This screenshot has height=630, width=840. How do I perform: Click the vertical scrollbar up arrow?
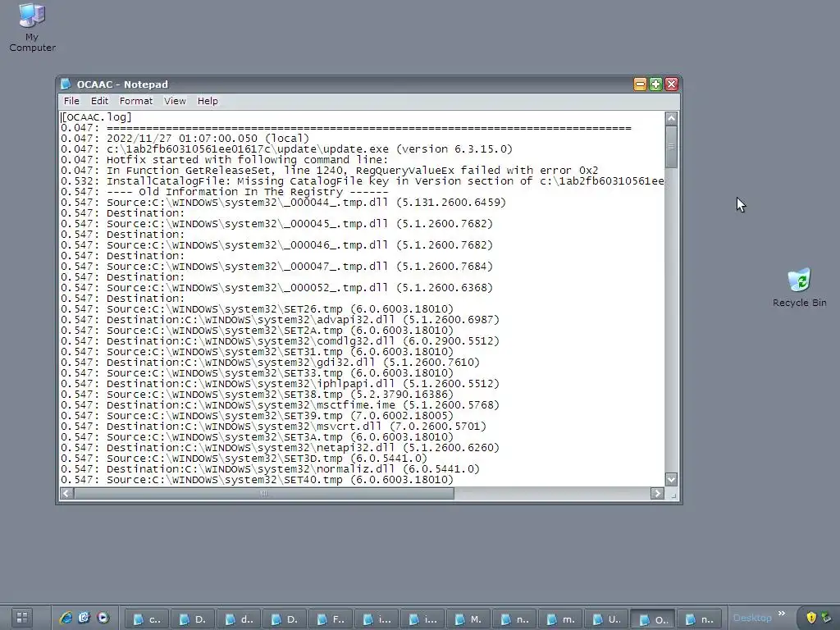click(x=671, y=118)
